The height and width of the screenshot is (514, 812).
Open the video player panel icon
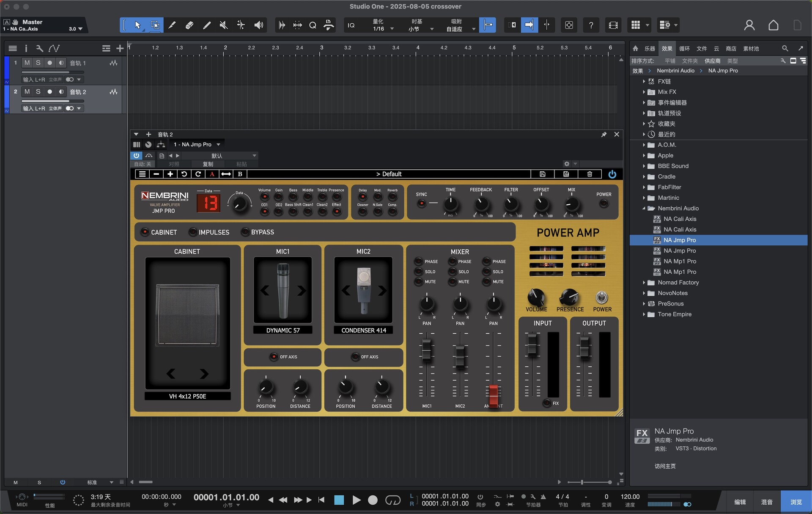point(613,25)
